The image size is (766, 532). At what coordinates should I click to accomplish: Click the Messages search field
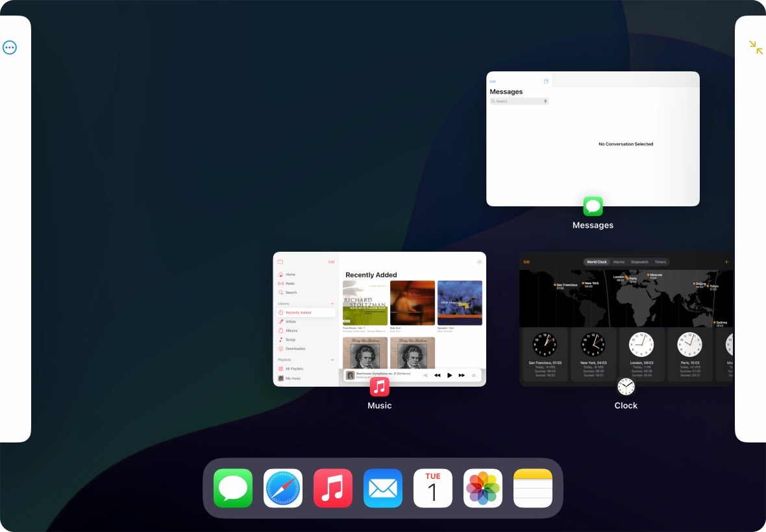518,101
